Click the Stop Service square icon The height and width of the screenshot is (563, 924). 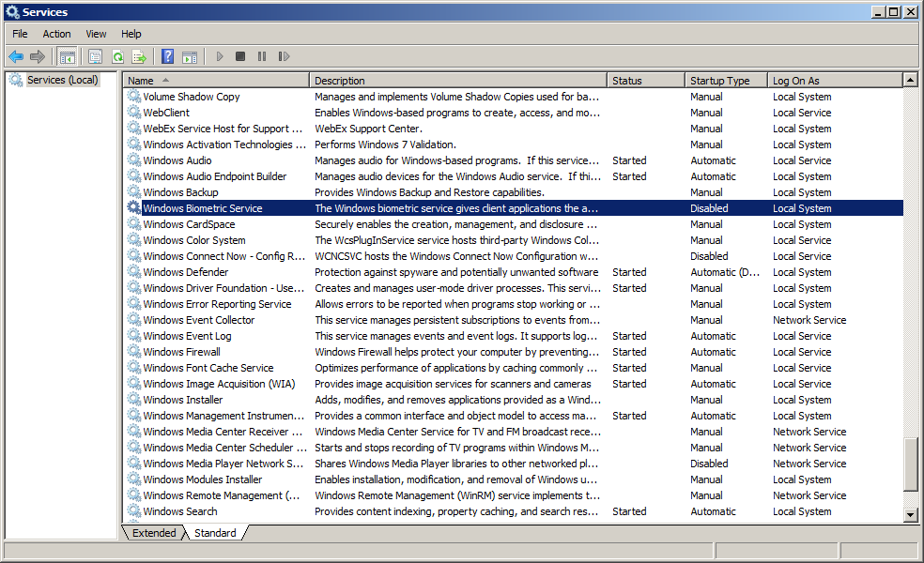click(239, 56)
